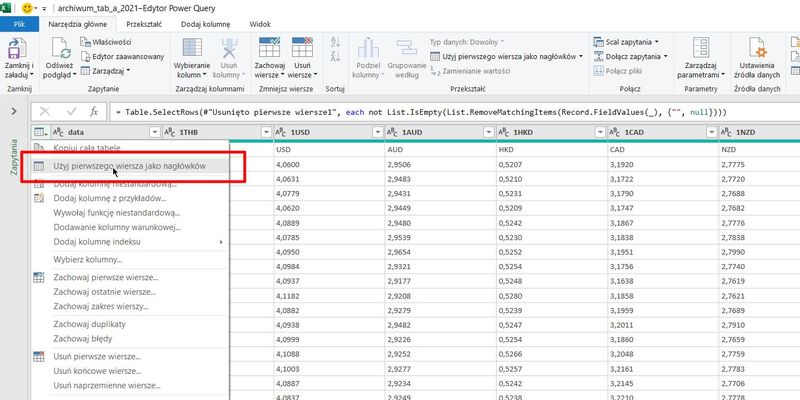Click Odśwież podgląd refresh icon

[59, 48]
